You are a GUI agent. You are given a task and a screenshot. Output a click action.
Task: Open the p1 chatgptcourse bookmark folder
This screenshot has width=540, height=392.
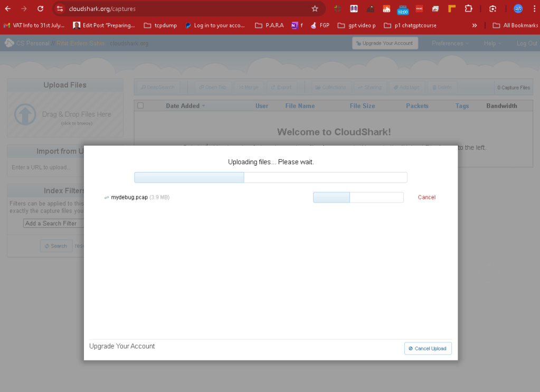410,25
